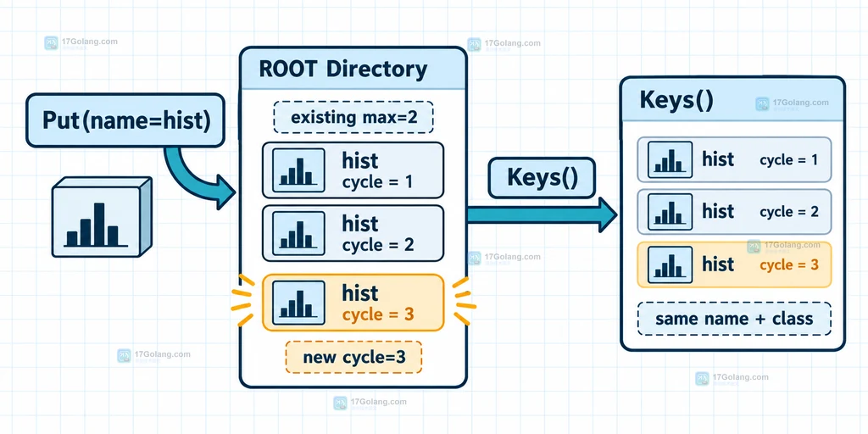The image size is (868, 434).
Task: Click the Keys() label above the arrow
Action: pyautogui.click(x=542, y=178)
